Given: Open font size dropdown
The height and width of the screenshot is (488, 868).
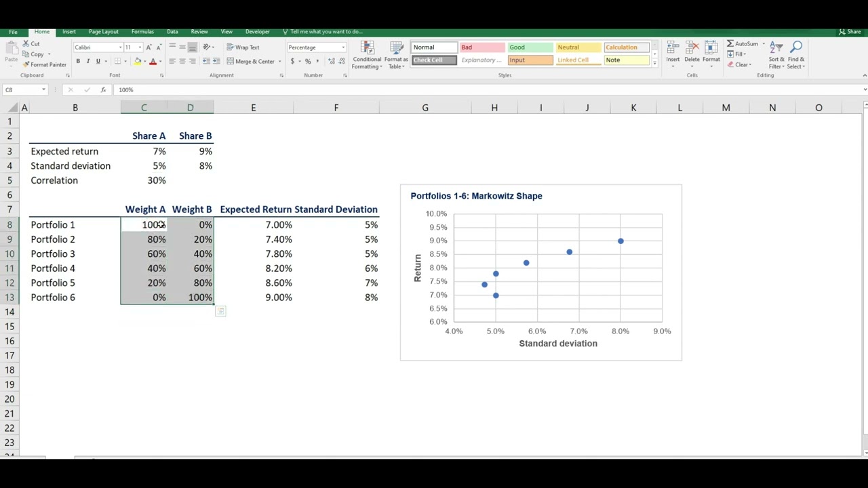Looking at the screenshot, I should pyautogui.click(x=140, y=47).
